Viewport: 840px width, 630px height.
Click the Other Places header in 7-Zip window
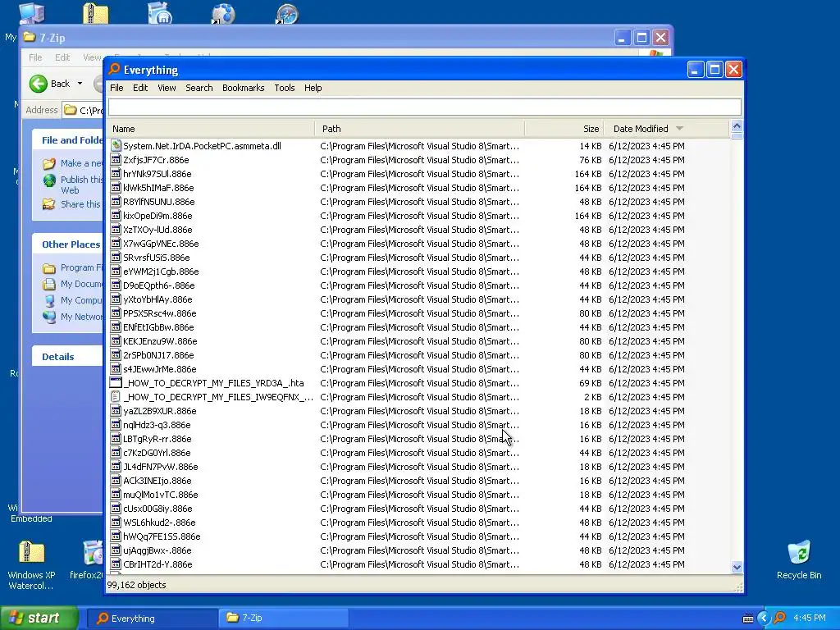(x=67, y=244)
